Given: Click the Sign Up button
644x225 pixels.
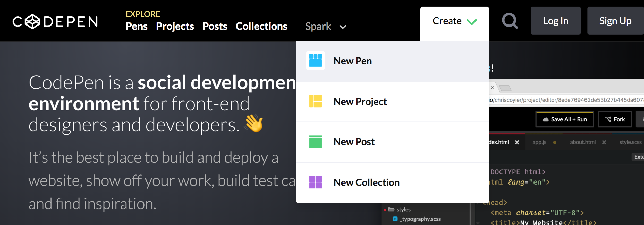Looking at the screenshot, I should pos(615,21).
